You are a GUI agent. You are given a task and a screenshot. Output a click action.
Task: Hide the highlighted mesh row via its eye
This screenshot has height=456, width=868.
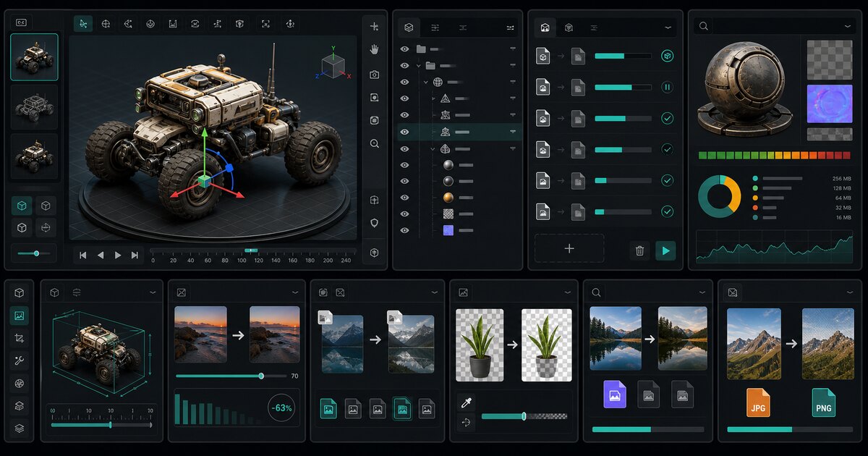404,132
